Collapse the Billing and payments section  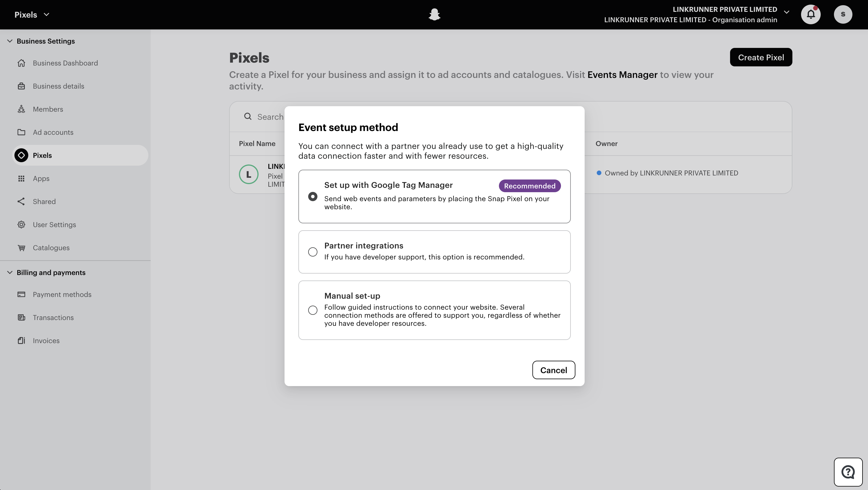[10, 272]
